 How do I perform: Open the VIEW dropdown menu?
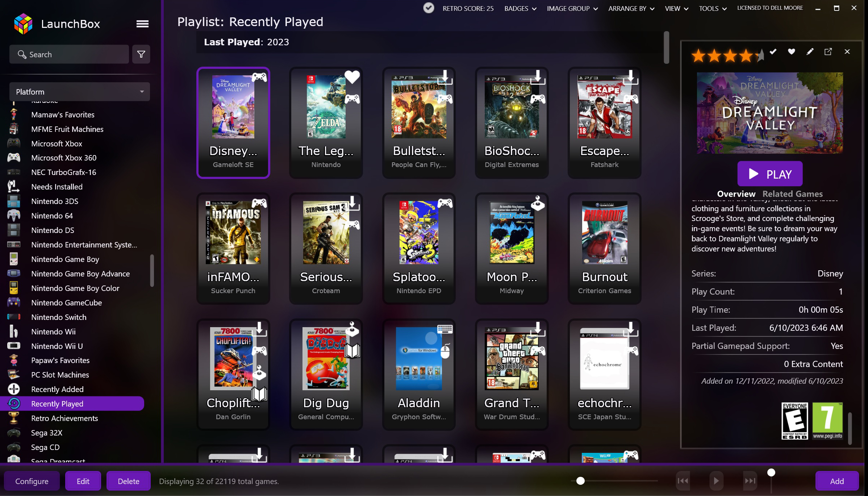[676, 8]
